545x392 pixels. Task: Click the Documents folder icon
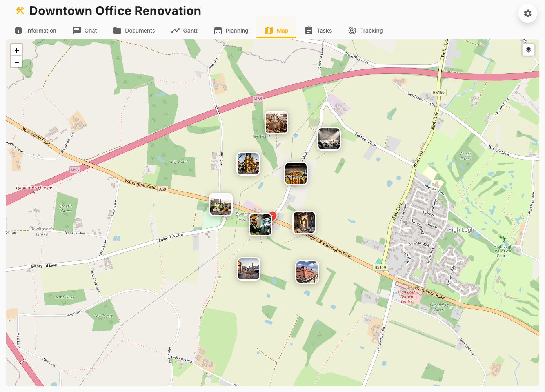pos(117,30)
